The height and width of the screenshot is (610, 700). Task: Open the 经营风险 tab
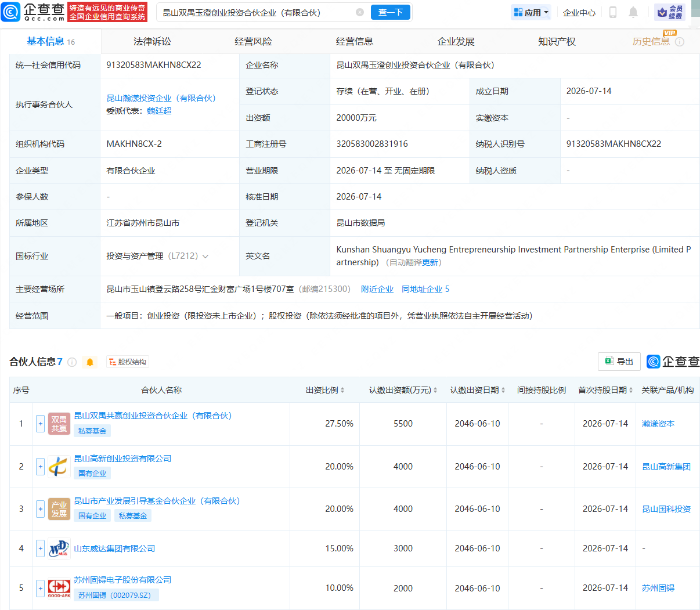(253, 42)
